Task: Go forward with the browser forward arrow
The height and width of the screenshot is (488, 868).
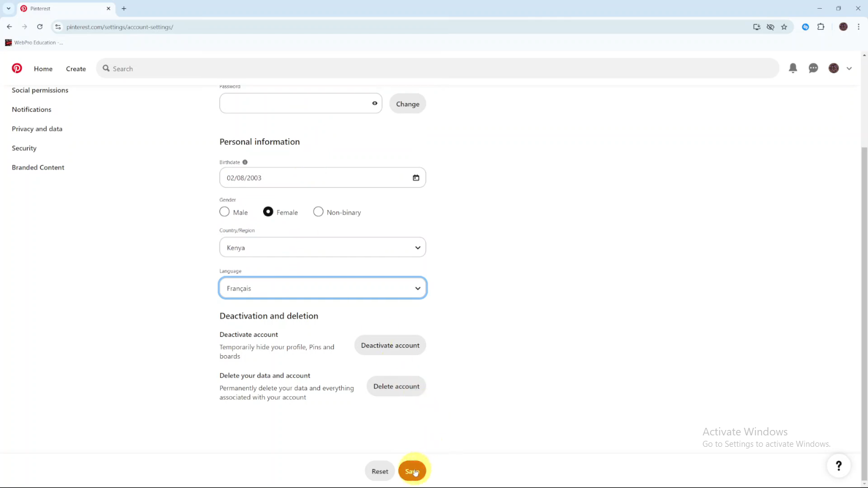Action: coord(24,27)
